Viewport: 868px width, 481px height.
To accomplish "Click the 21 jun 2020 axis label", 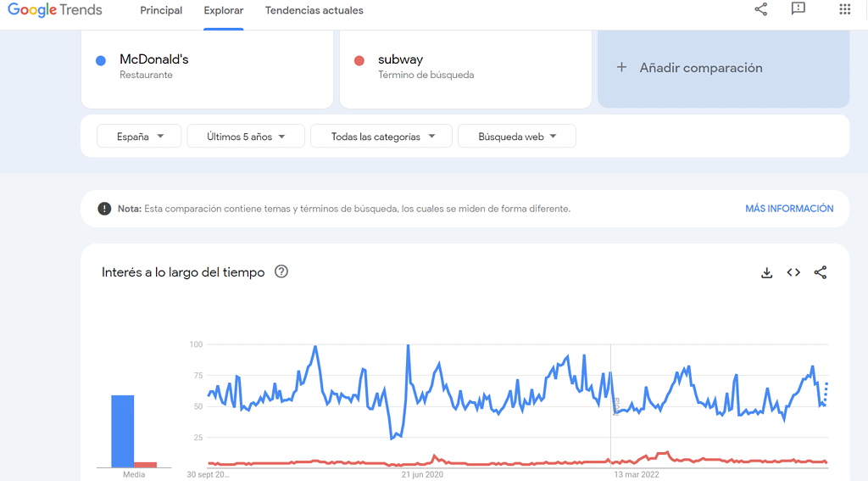I will [422, 474].
